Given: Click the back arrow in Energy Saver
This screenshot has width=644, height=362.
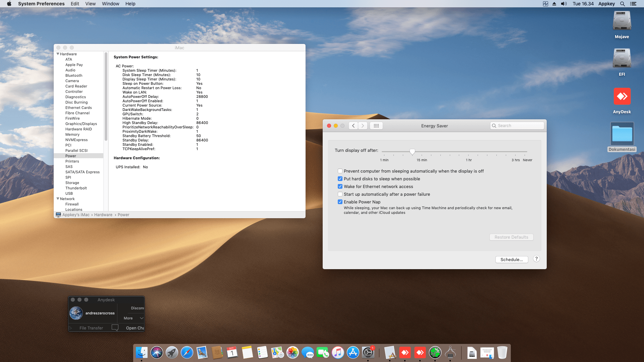Looking at the screenshot, I should click(x=353, y=126).
